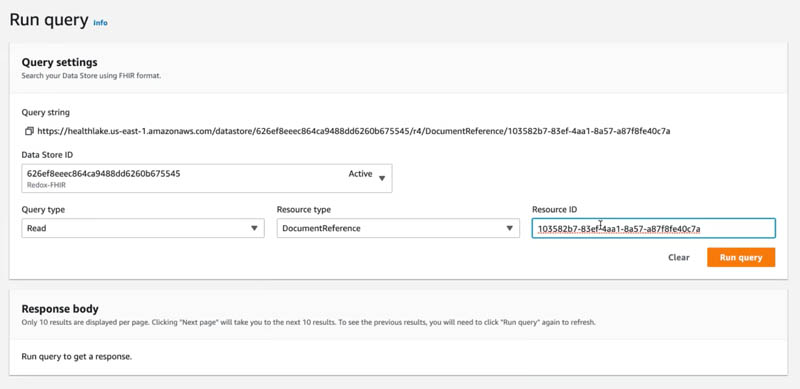Open the Resource type dropdown showing DocumentReference

[398, 228]
